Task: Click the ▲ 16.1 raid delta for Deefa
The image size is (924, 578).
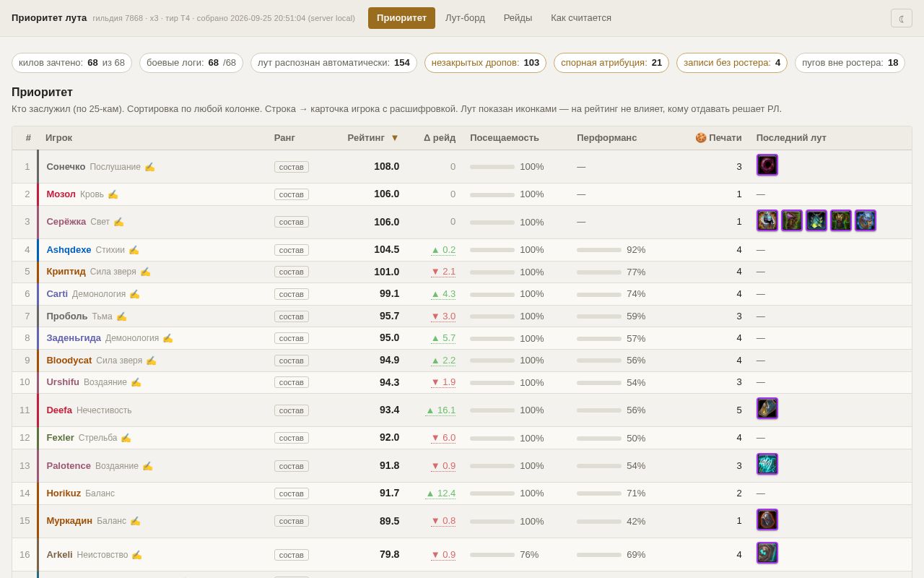Action: pos(440,410)
